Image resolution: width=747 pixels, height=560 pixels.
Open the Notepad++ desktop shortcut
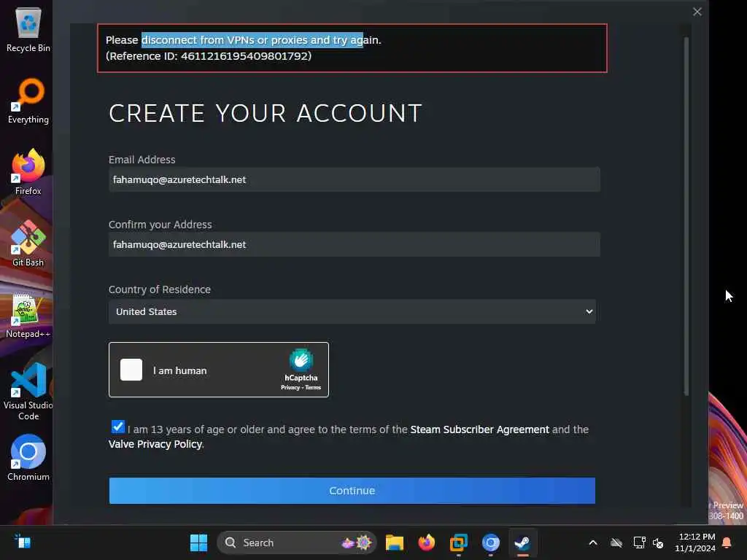(28, 315)
